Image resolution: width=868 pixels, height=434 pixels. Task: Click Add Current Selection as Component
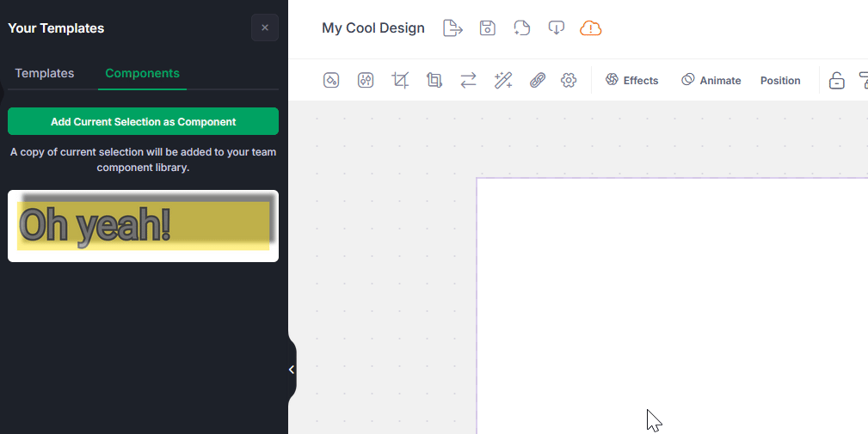pos(143,121)
